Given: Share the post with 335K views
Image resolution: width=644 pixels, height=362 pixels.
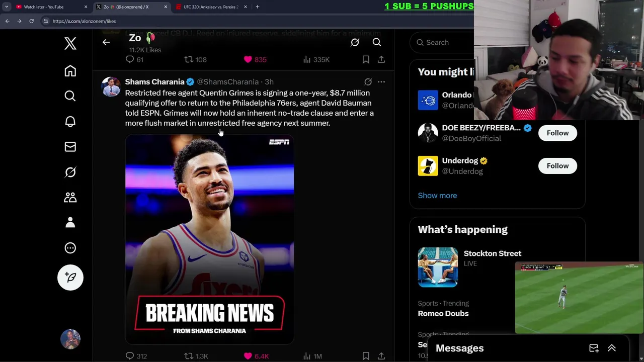Looking at the screenshot, I should click(381, 59).
